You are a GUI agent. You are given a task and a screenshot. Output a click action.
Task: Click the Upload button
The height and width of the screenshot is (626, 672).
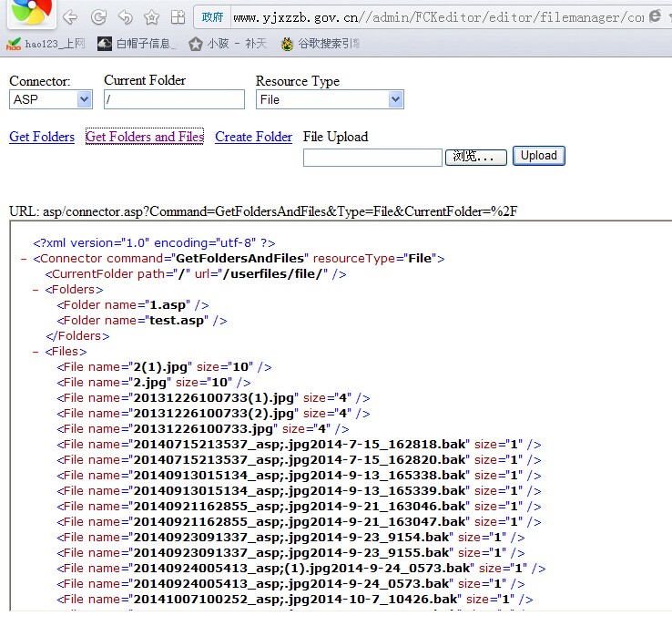tap(539, 156)
